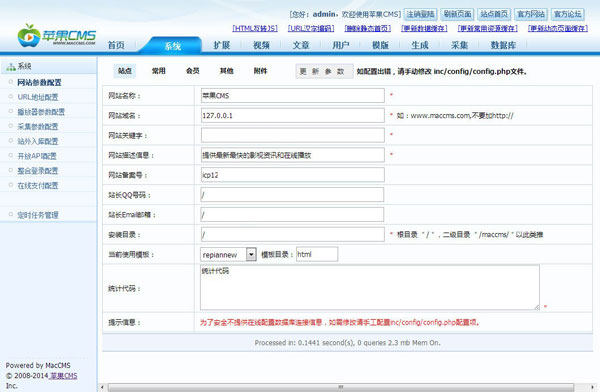Focus the empty 网站关键字 input field
The image size is (600, 392).
[293, 135]
